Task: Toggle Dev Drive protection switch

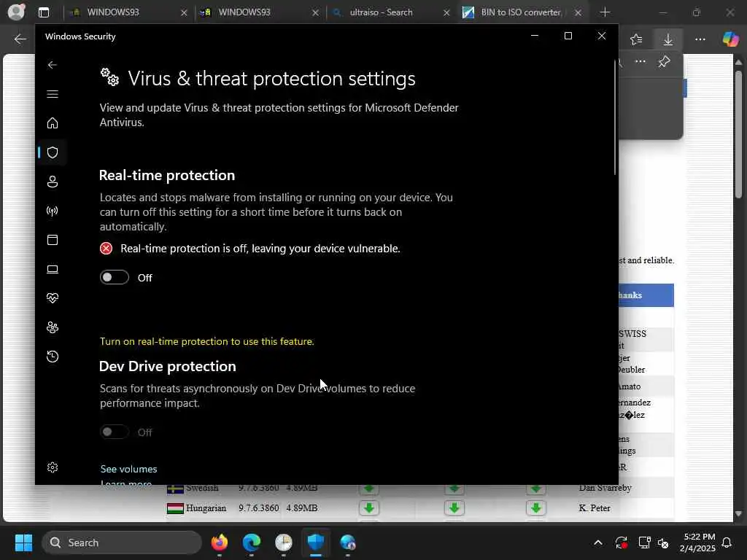Action: pyautogui.click(x=115, y=432)
